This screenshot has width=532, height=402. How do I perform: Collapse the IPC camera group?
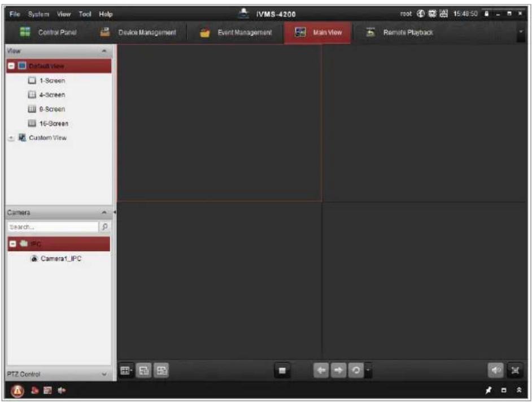12,244
